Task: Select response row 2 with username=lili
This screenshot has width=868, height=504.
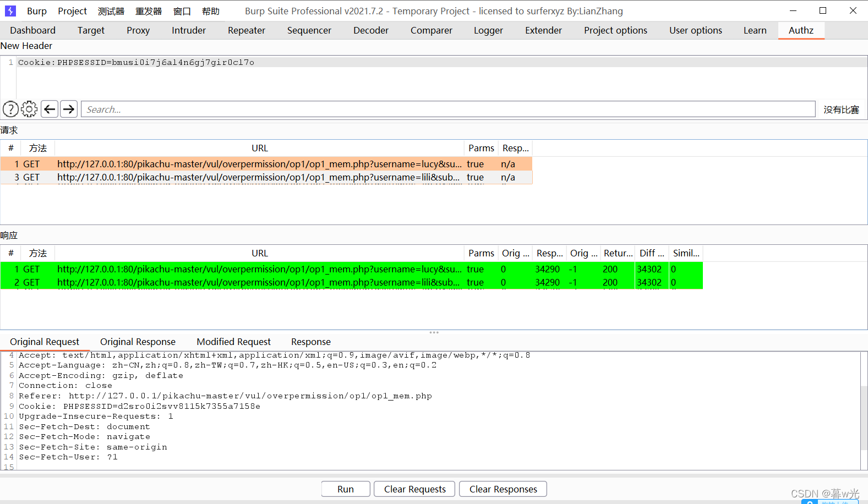Action: point(352,282)
